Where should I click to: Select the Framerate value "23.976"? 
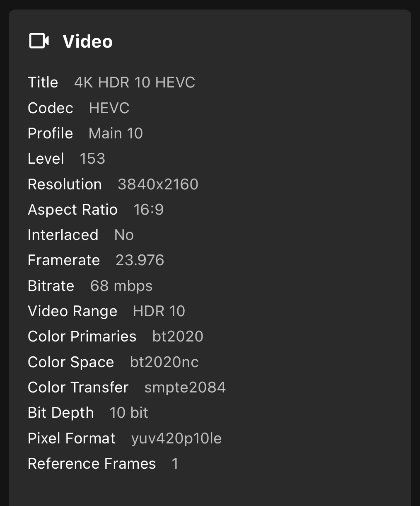pyautogui.click(x=140, y=260)
